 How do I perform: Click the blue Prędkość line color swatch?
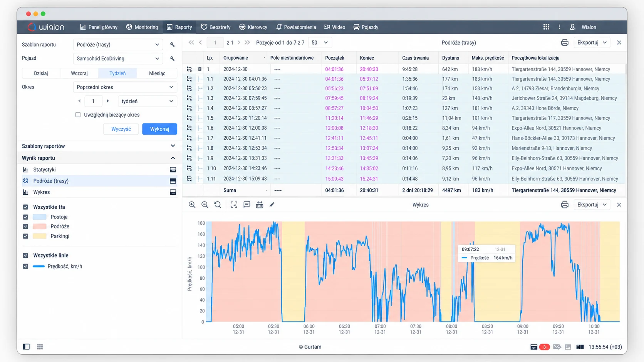pos(39,266)
